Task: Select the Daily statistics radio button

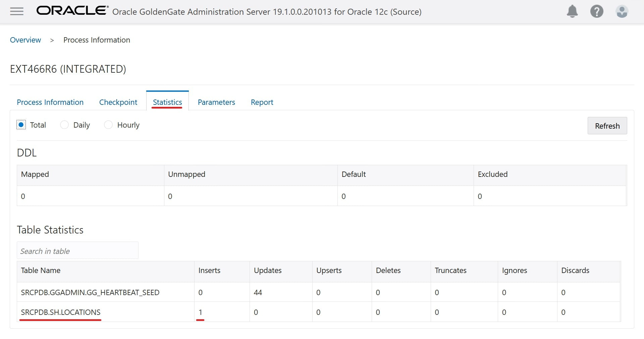Action: [64, 125]
